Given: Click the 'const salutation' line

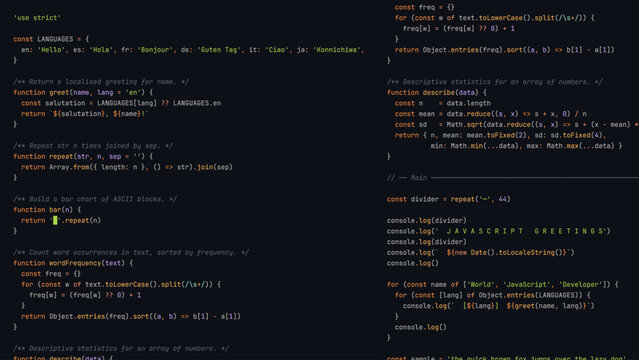Looking at the screenshot, I should click(x=121, y=103).
